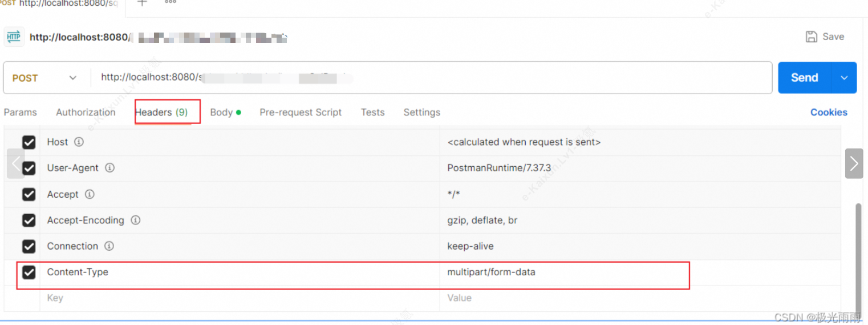868x325 pixels.
Task: Click the Host key text
Action: (x=58, y=142)
